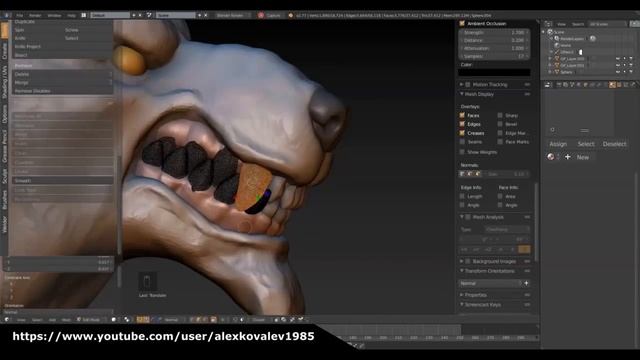Click the screen layout browse icon
This screenshot has width=640, height=360.
coord(84,15)
